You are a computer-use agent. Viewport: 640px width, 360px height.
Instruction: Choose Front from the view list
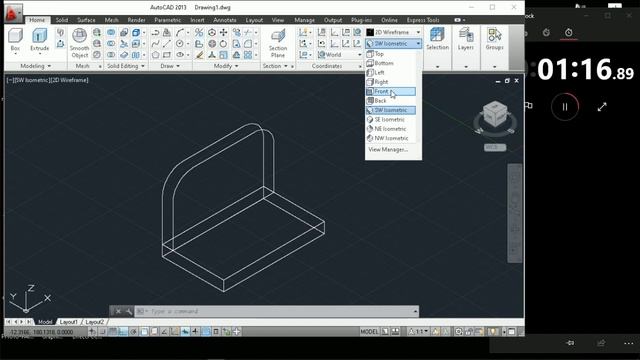[391, 91]
